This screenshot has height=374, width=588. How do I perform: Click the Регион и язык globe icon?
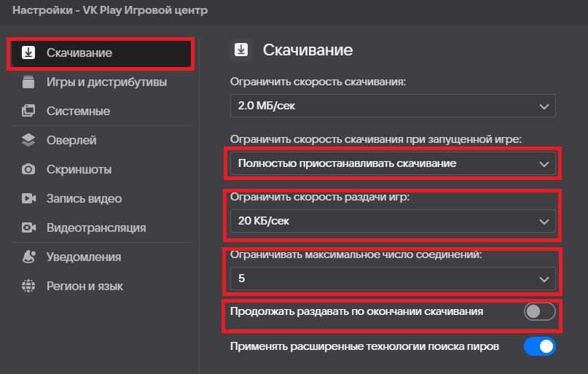click(x=28, y=286)
